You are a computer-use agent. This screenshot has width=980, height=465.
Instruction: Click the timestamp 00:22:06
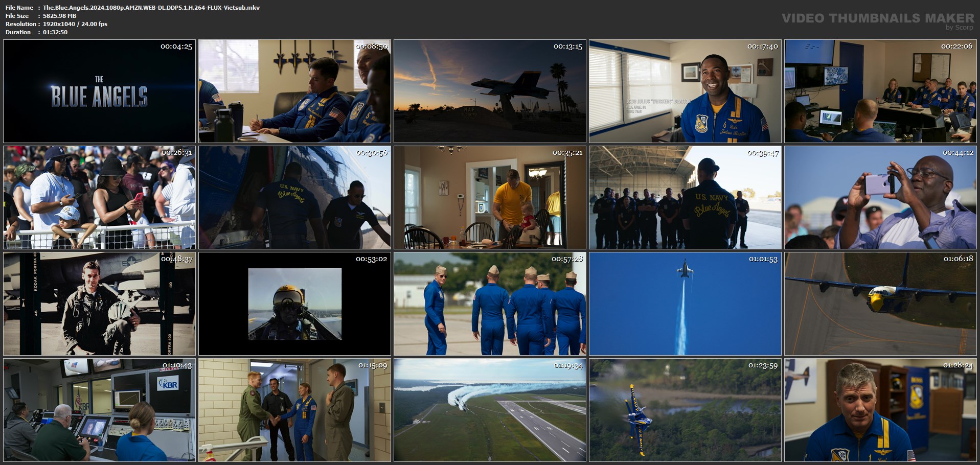(957, 46)
